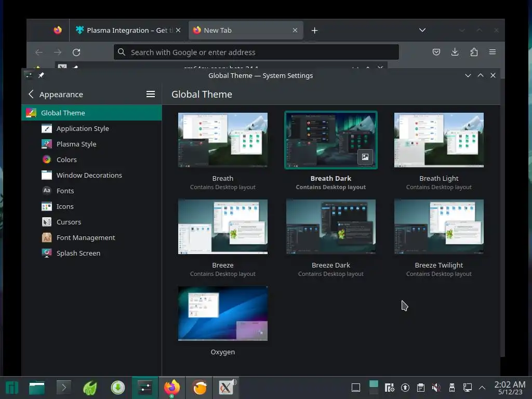Open the teal square tray icon
The height and width of the screenshot is (399, 532).
374,388
